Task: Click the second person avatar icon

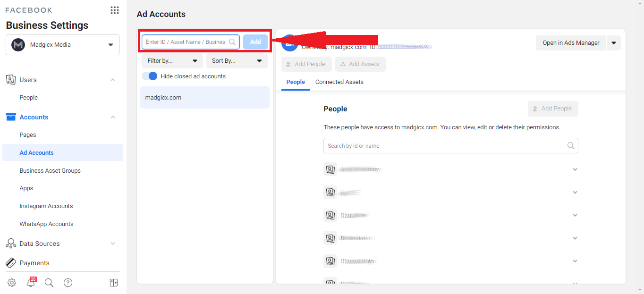Action: tap(330, 193)
